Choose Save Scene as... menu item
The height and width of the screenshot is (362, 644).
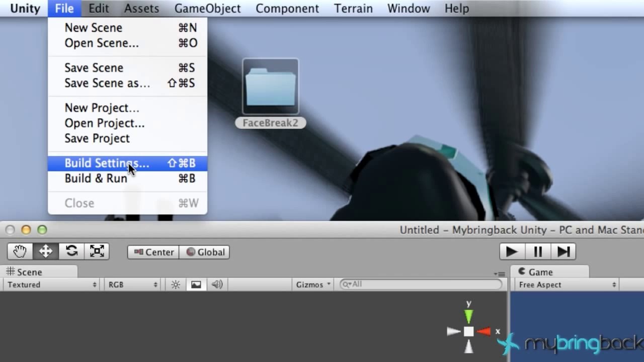coord(127,83)
